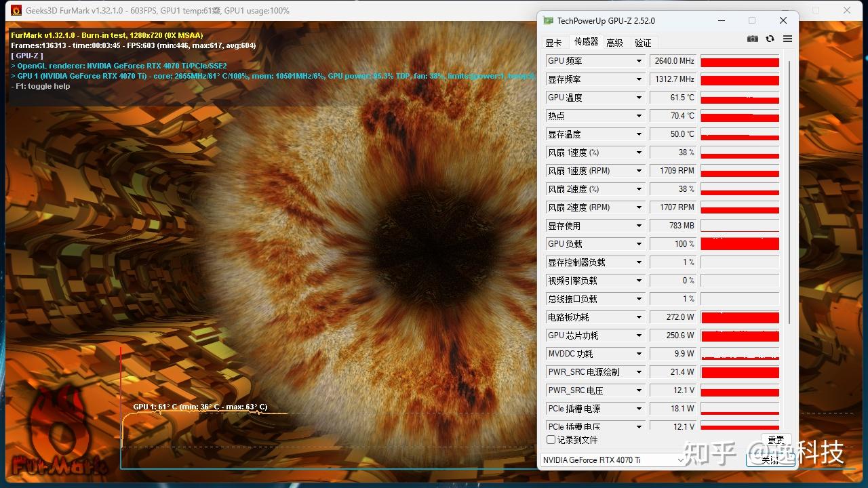The width and height of the screenshot is (868, 488).
Task: Switch to the 传感器 tab
Action: coord(586,42)
